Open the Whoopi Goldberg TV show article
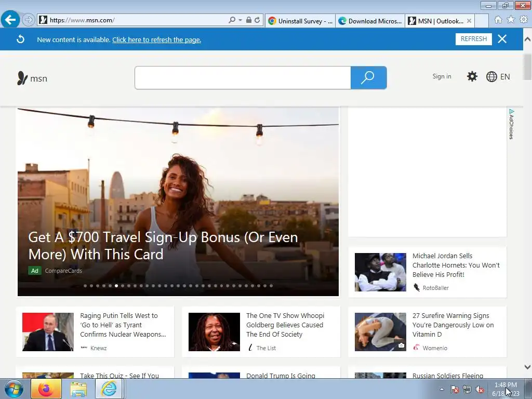Screen dimensions: 532x399 [x=285, y=325]
